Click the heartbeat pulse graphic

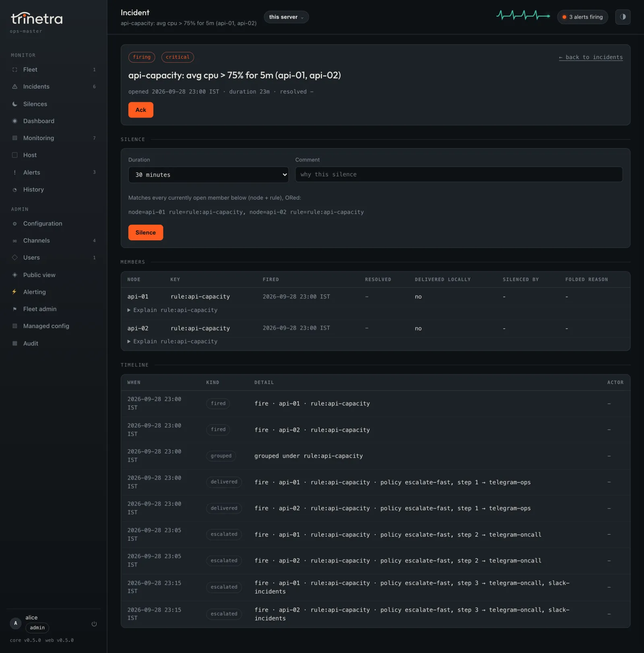(x=523, y=16)
